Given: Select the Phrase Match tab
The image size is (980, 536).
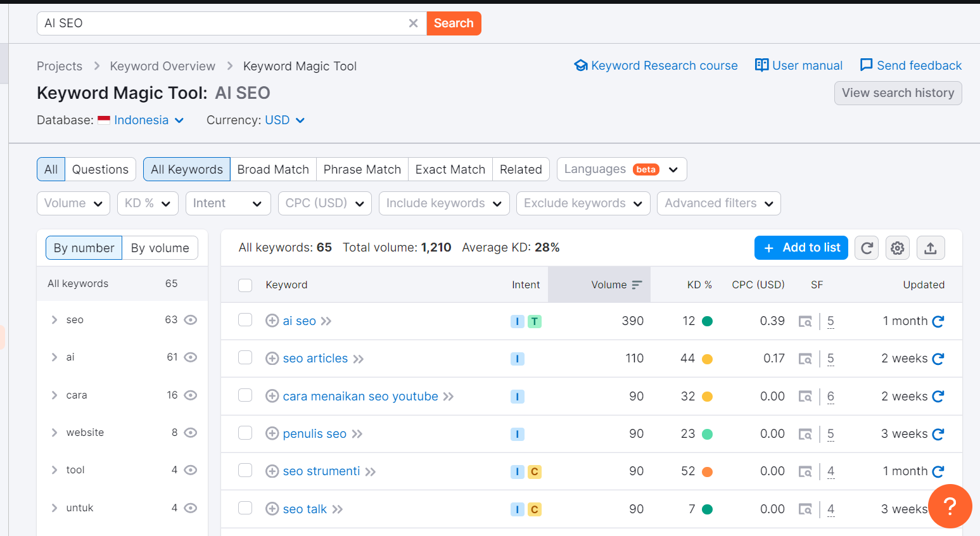Looking at the screenshot, I should coord(362,169).
